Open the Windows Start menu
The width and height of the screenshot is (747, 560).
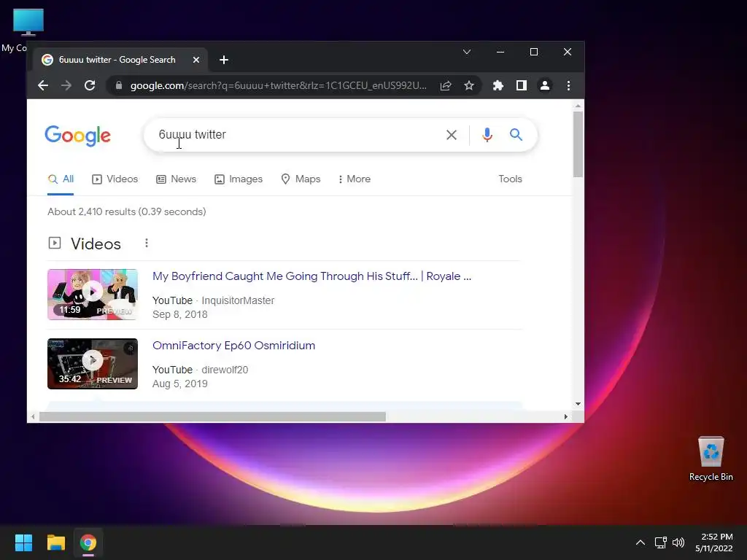tap(23, 542)
